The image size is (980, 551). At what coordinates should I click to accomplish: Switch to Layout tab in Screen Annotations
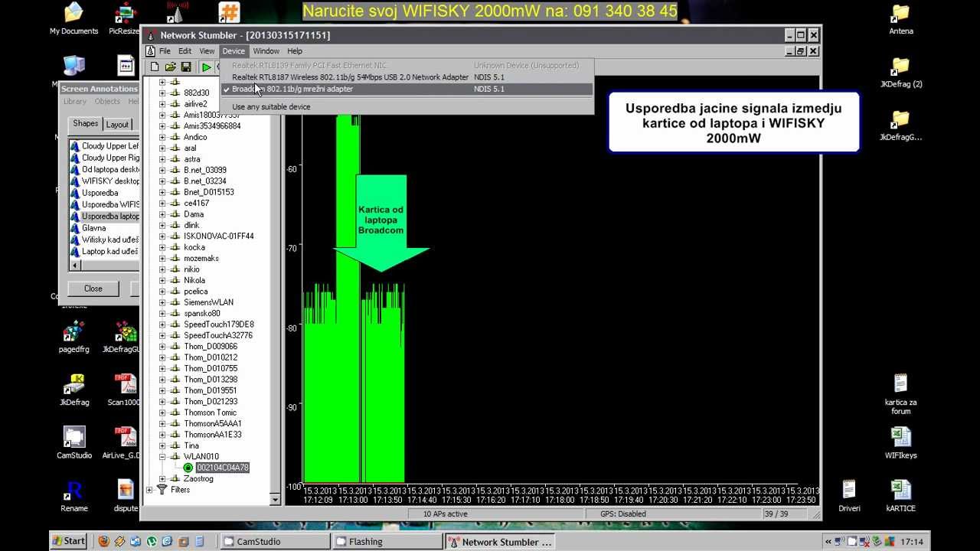click(x=117, y=125)
